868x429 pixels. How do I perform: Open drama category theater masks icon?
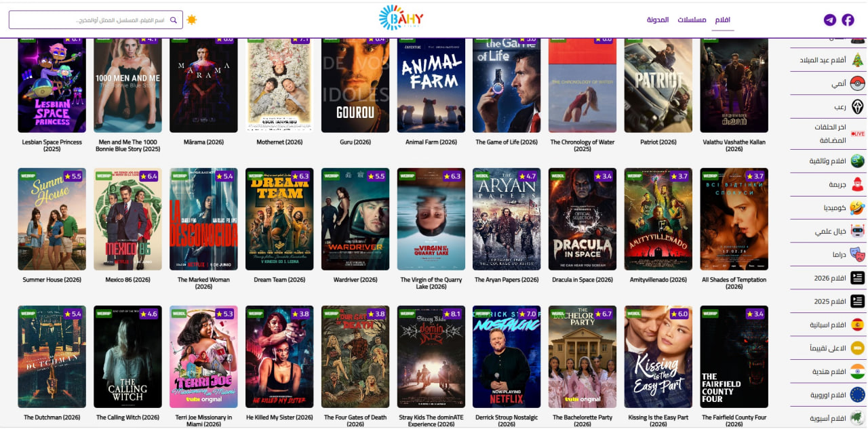point(858,254)
